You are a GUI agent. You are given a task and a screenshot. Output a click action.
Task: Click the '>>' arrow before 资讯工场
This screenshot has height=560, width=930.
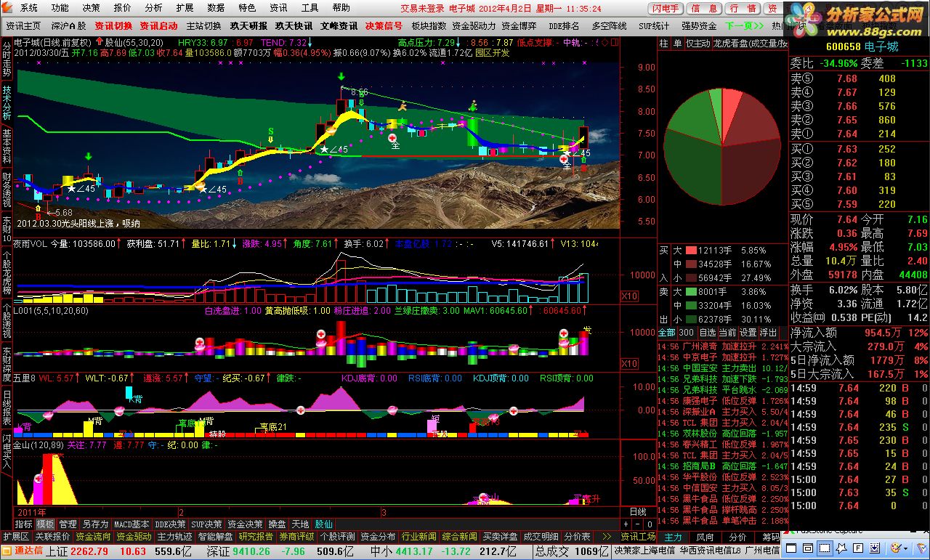coord(607,537)
